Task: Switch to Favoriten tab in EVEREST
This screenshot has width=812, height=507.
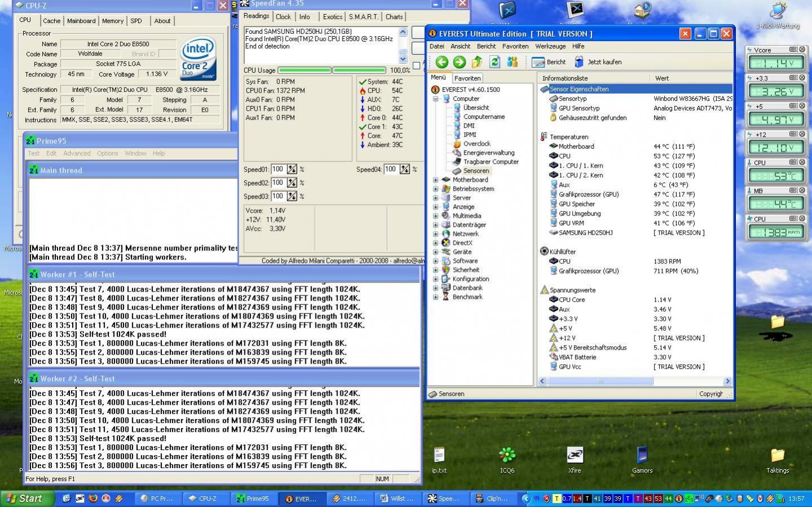Action: click(x=467, y=78)
